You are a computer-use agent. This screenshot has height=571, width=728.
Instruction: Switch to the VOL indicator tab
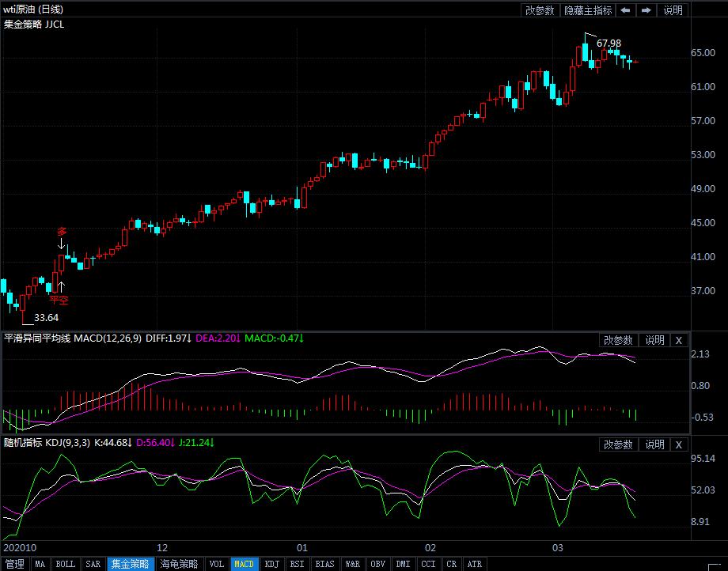coord(217,564)
